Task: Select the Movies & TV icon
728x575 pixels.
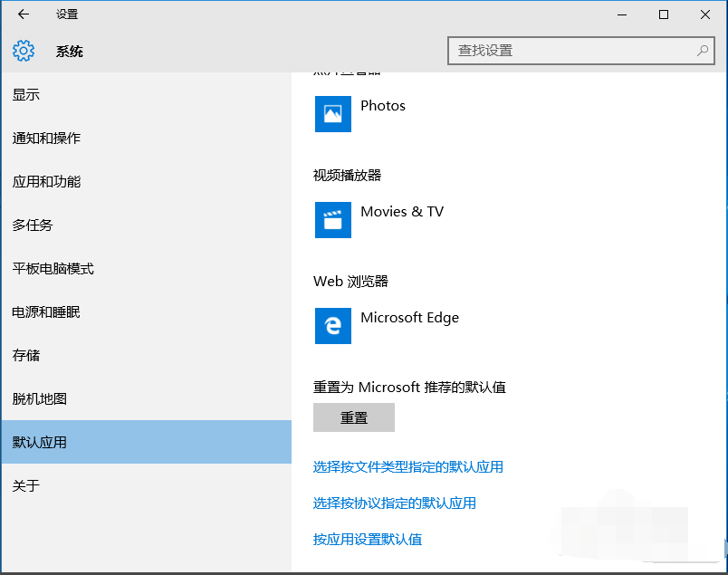Action: coord(332,220)
